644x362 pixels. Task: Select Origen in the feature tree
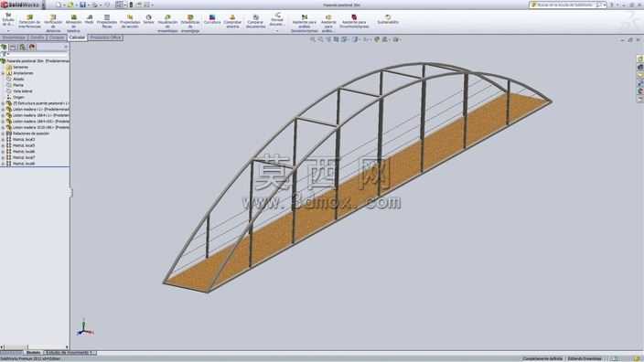18,97
